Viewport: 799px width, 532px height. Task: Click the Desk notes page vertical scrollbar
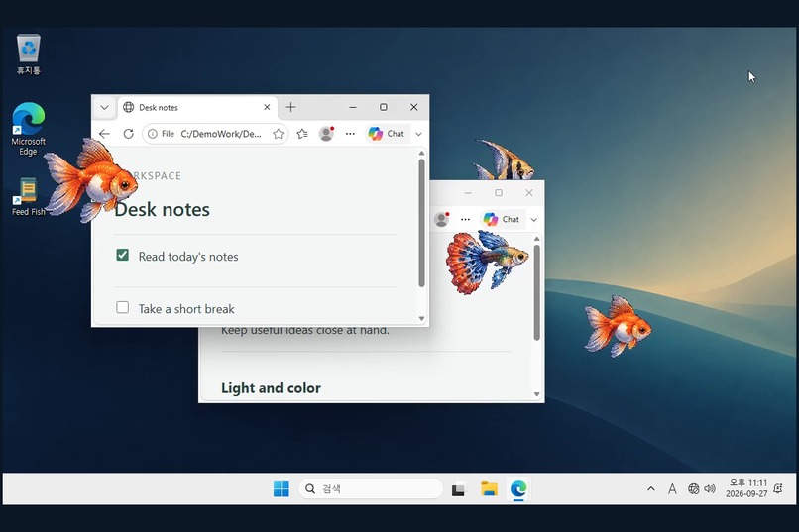click(x=421, y=223)
